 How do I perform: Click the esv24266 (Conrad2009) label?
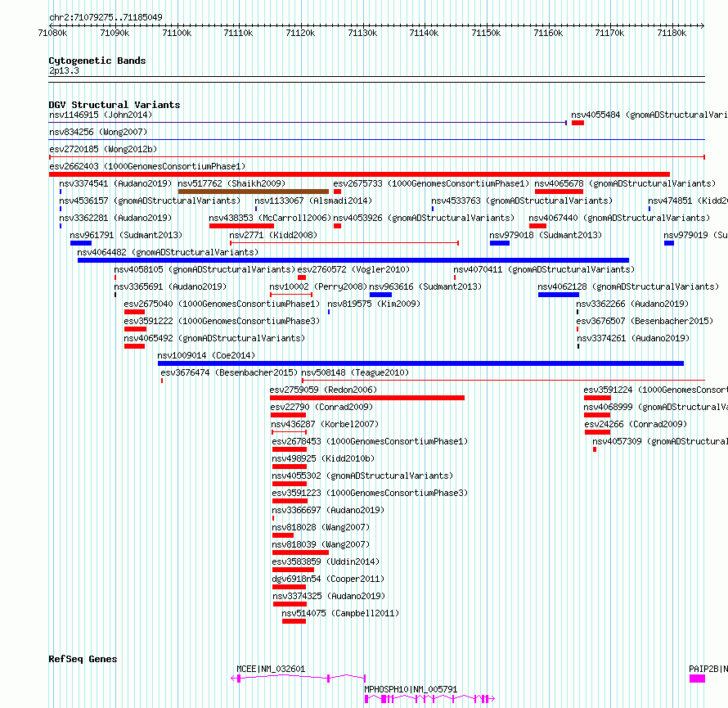coord(636,424)
